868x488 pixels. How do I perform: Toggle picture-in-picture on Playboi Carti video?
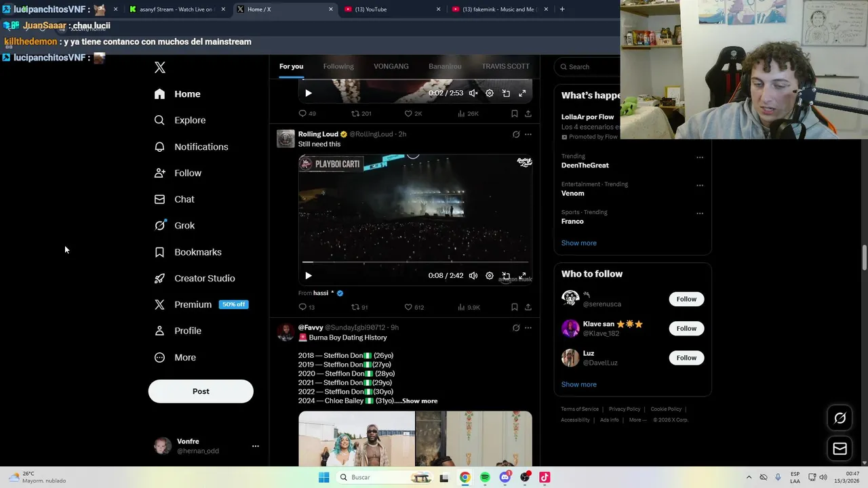pos(506,276)
